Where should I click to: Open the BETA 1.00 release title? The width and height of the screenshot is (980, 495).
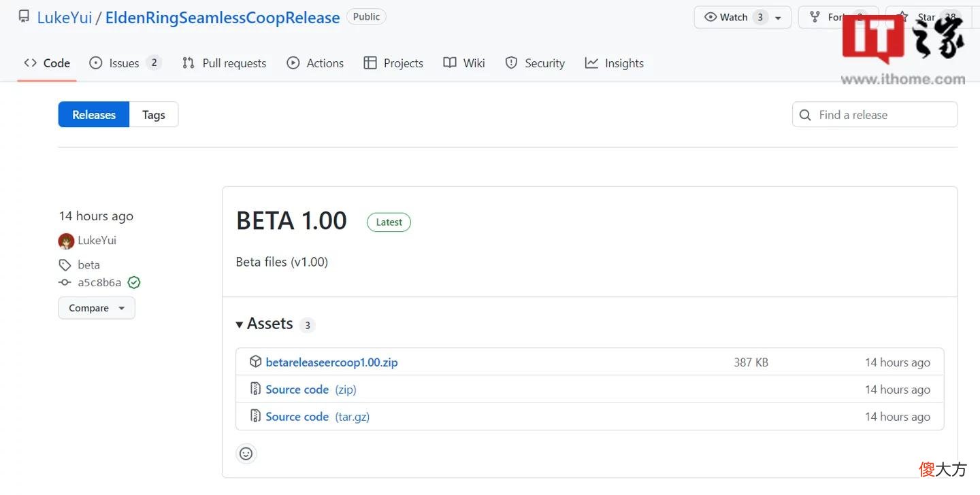(x=291, y=221)
